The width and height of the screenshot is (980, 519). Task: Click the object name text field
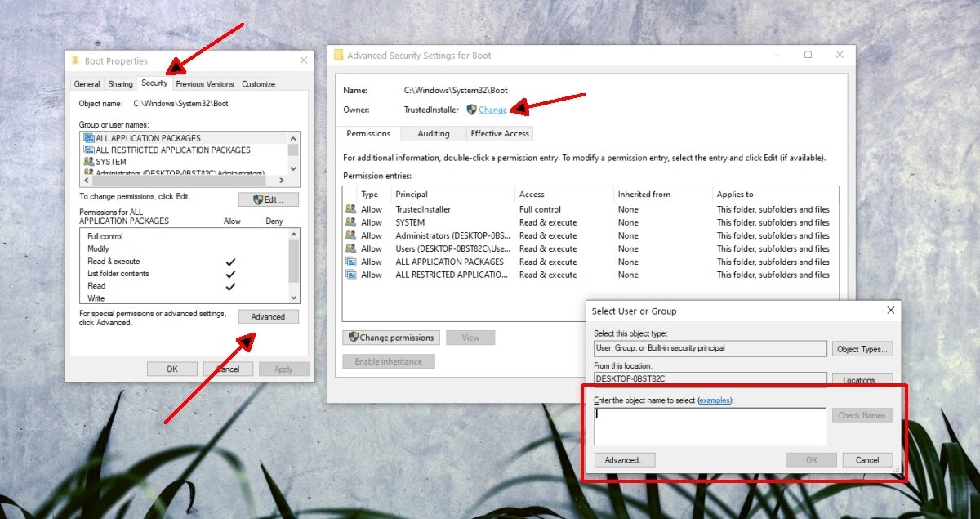(709, 426)
